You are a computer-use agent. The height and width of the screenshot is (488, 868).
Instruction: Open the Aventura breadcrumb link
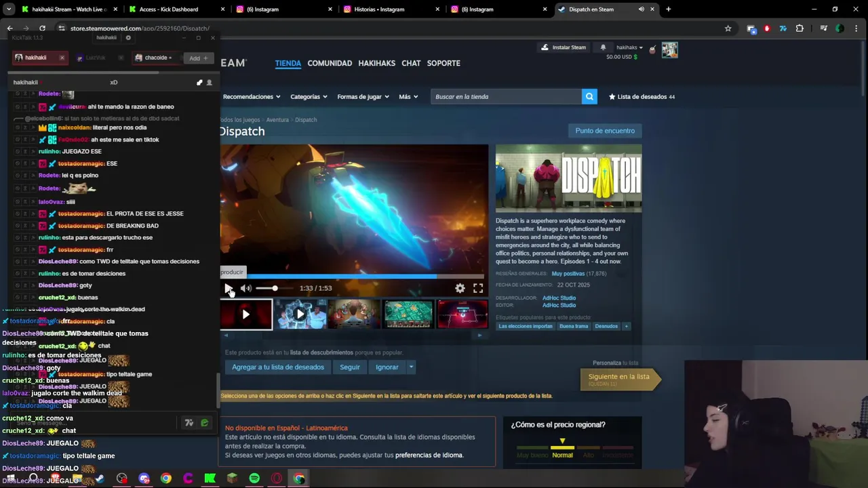277,120
